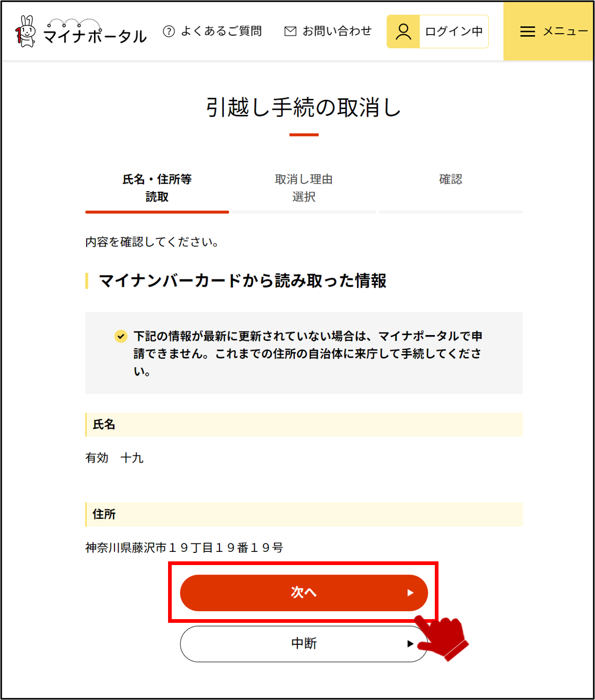
Task: Select the 取消し理由選択 step tab
Action: 304,188
